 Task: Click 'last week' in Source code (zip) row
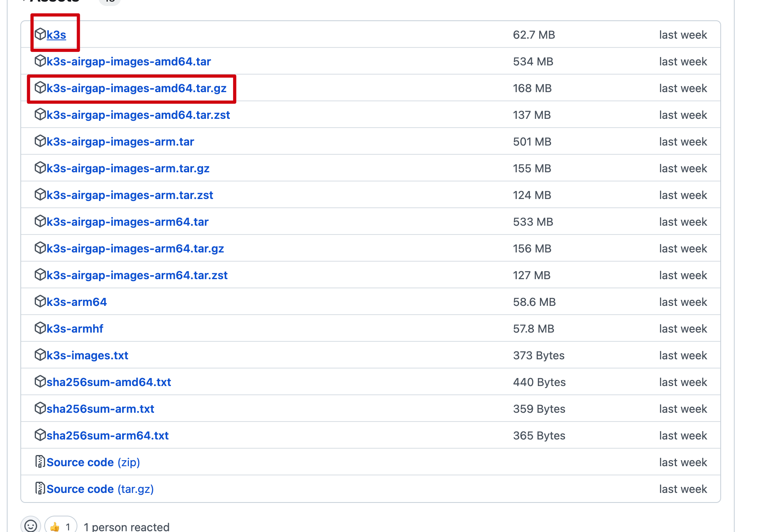pyautogui.click(x=683, y=462)
